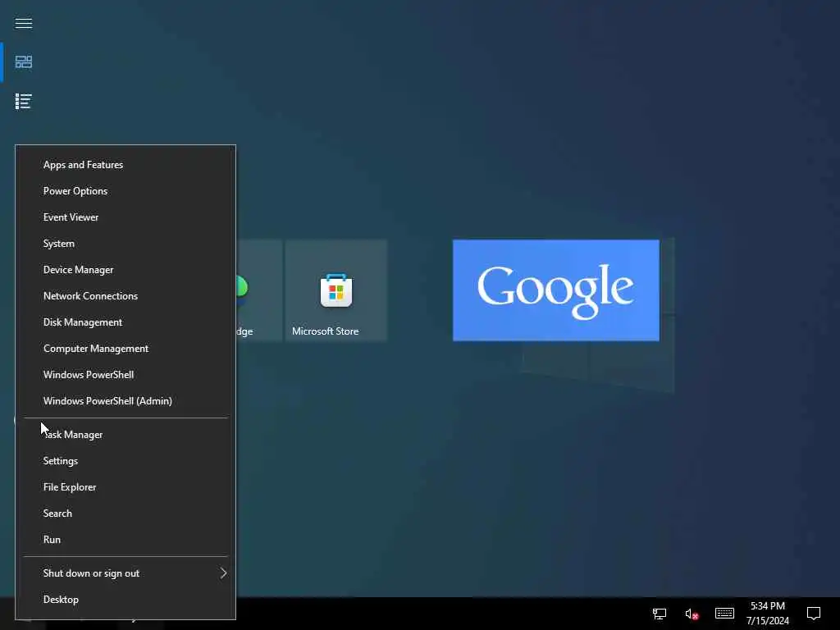Choose Power Options from the menu

tap(126, 191)
